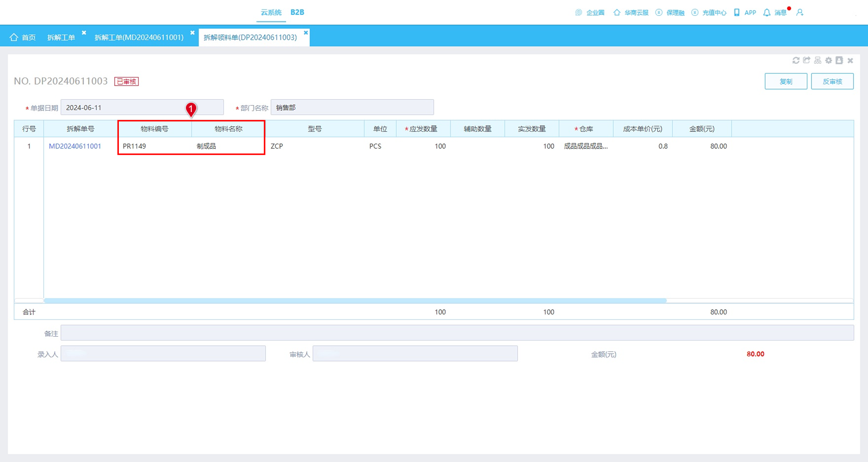The image size is (868, 462).
Task: Click the 单据日期 date field
Action: (x=142, y=107)
